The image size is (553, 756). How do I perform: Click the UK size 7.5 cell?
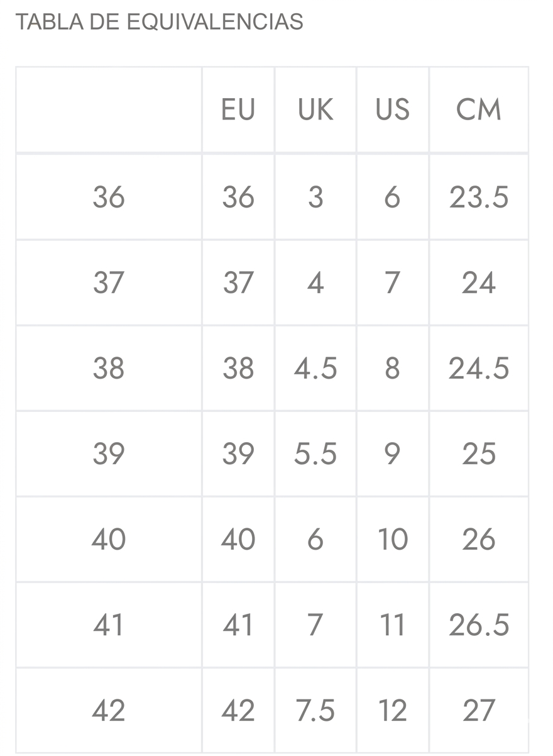pos(315,711)
